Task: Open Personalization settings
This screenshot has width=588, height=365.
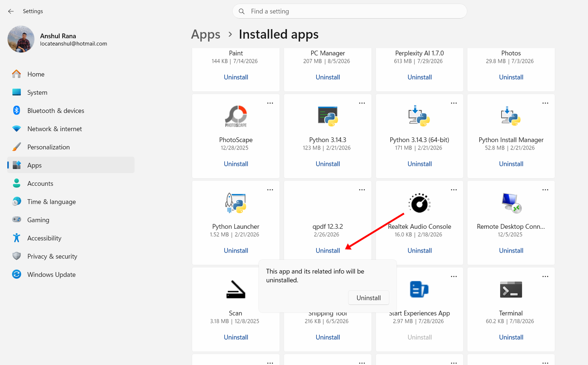Action: (71, 147)
